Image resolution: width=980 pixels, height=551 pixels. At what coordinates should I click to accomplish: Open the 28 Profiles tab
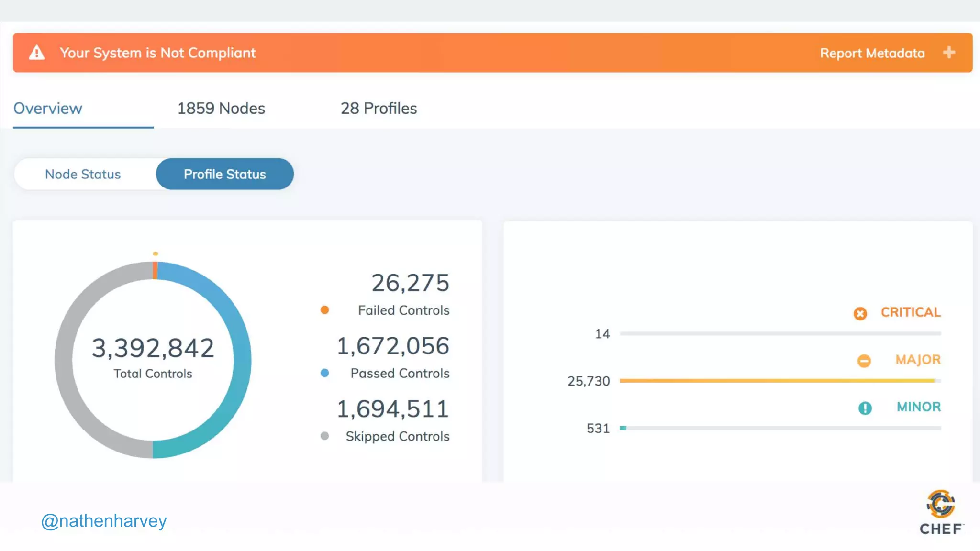pyautogui.click(x=379, y=109)
